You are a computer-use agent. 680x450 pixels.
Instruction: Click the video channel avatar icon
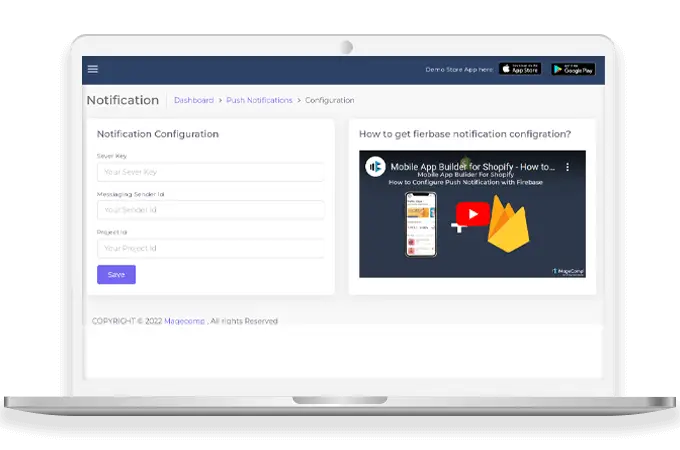pos(375,167)
